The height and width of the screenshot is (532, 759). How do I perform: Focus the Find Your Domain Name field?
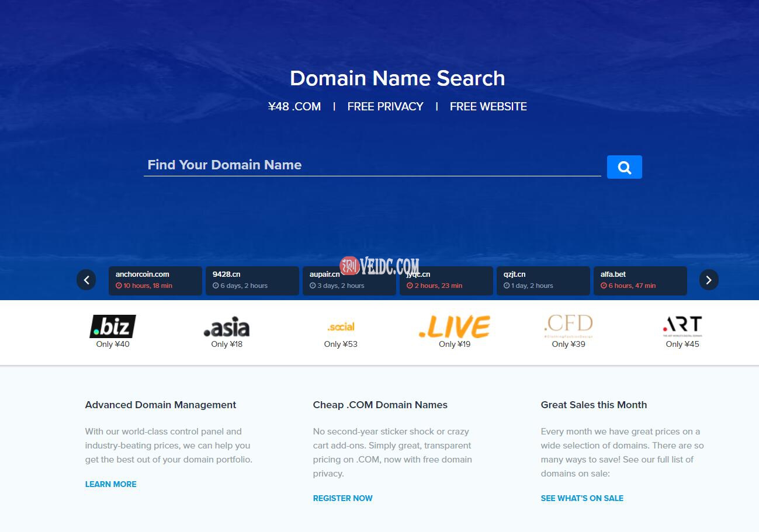pyautogui.click(x=372, y=165)
